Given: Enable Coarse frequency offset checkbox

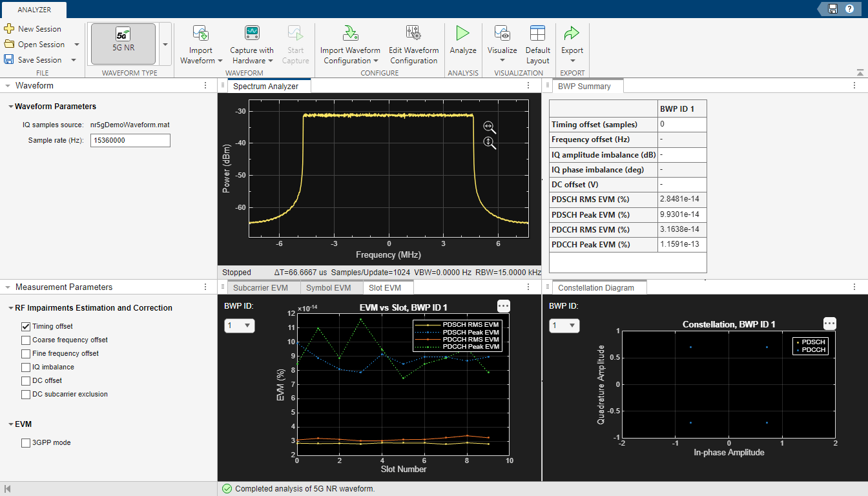Looking at the screenshot, I should pos(26,340).
